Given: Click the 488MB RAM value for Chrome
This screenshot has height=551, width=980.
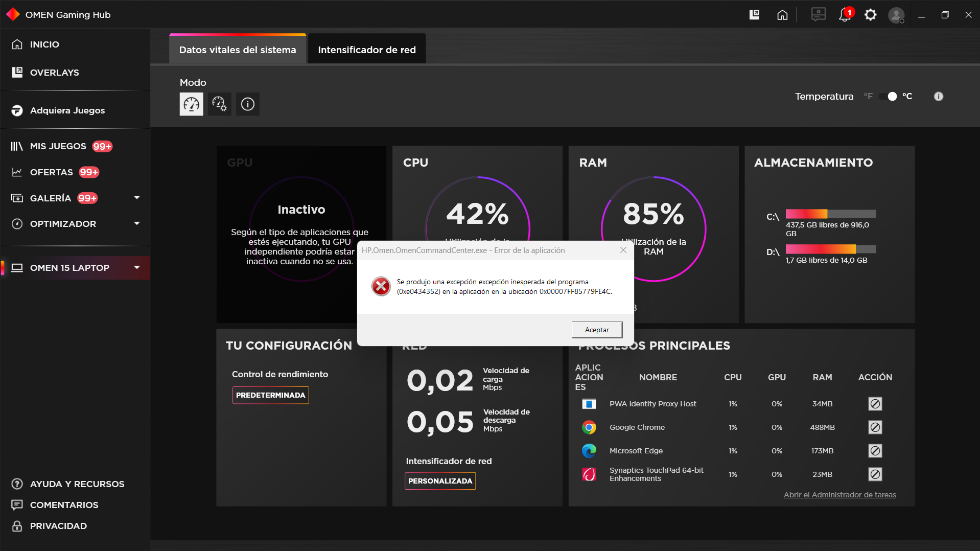Looking at the screenshot, I should [x=822, y=427].
